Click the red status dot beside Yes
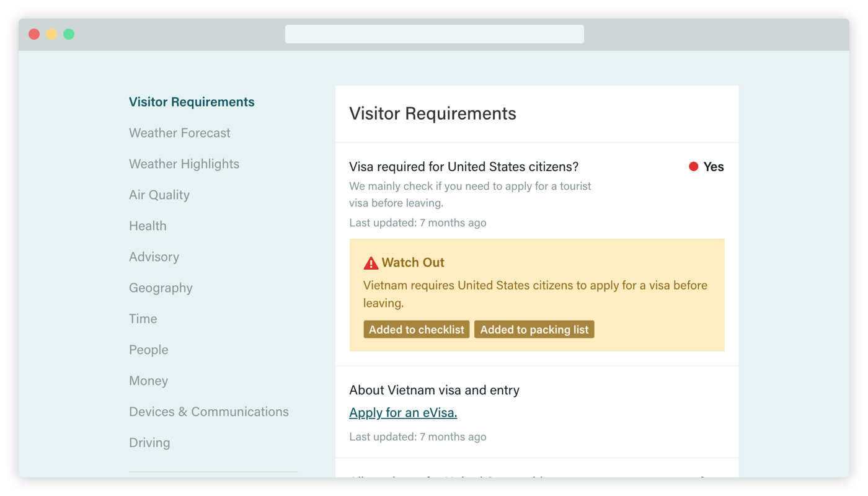Image resolution: width=868 pixels, height=496 pixels. point(694,166)
